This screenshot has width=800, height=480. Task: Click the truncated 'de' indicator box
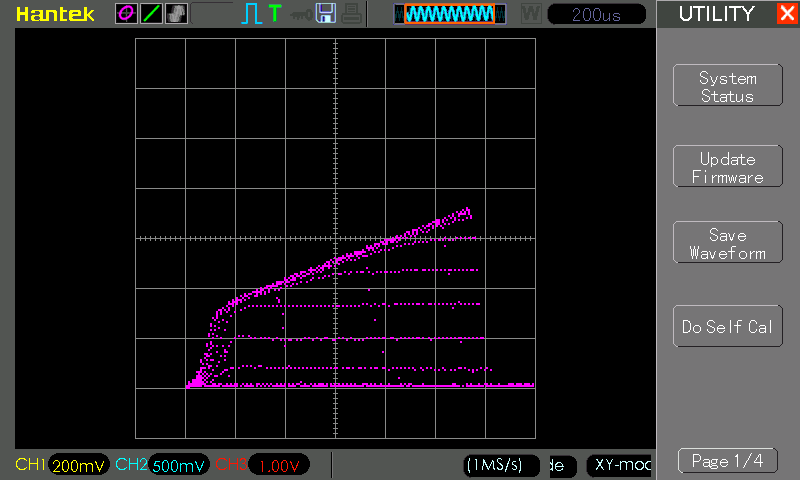click(x=563, y=465)
